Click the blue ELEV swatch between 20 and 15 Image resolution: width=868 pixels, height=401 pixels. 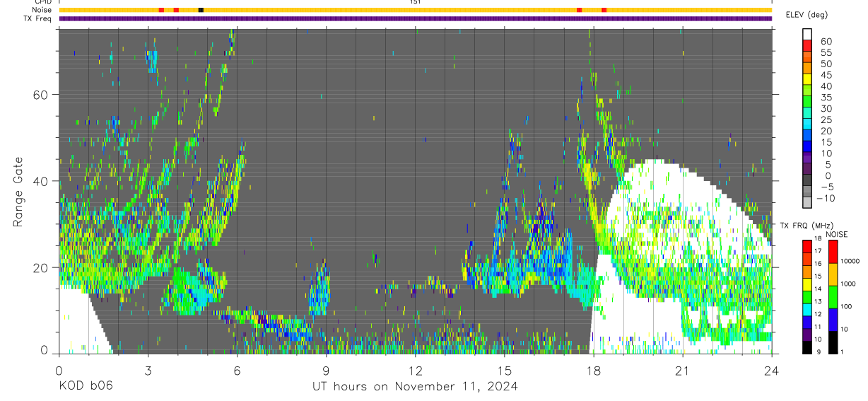point(807,136)
